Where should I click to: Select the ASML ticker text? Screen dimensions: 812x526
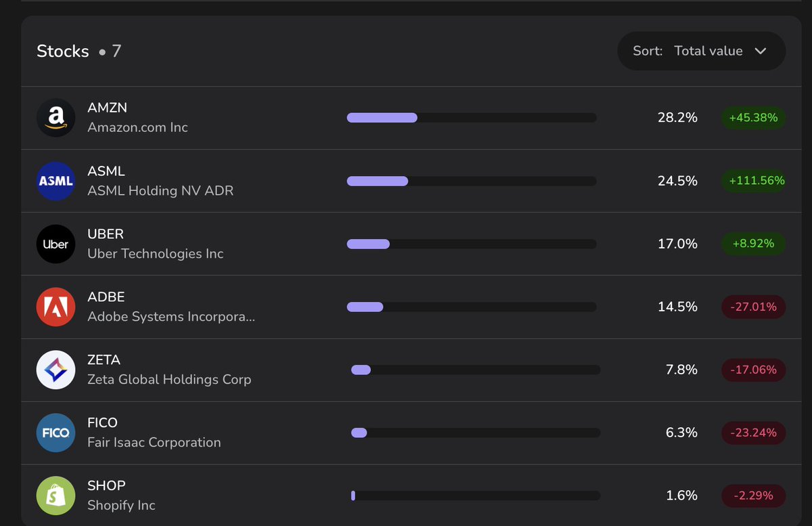pyautogui.click(x=106, y=171)
